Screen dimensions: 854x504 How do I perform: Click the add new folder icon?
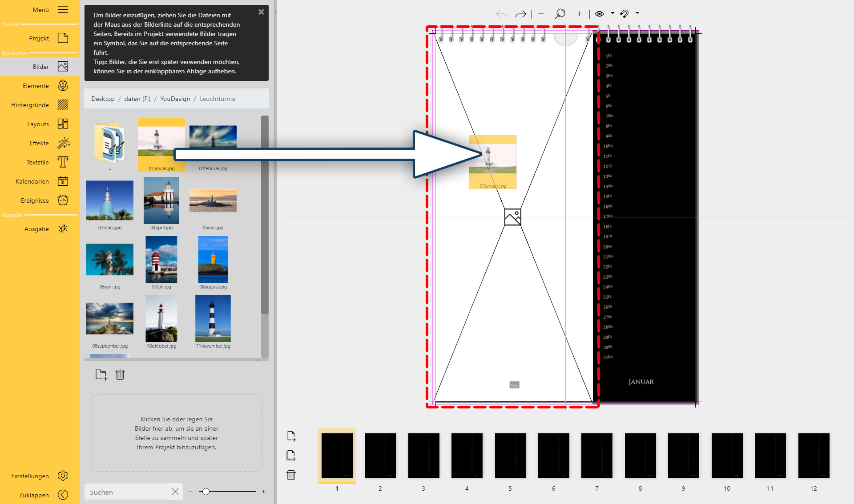coord(101,375)
